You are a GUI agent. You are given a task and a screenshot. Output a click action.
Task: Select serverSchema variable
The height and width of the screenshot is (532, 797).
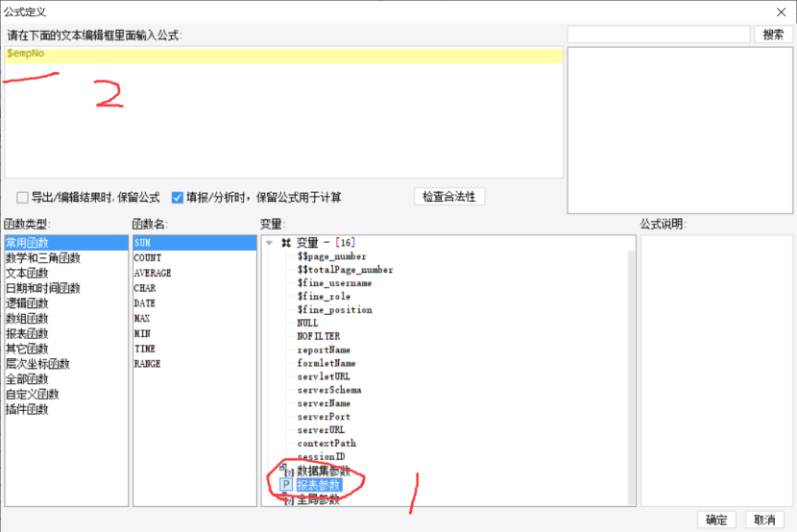pyautogui.click(x=329, y=390)
